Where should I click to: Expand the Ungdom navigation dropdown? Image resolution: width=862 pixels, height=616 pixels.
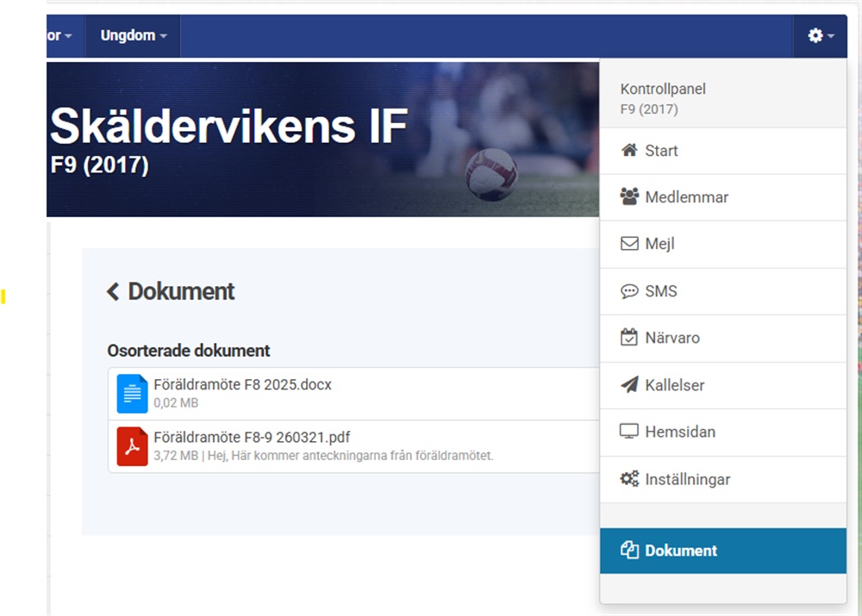coord(133,35)
